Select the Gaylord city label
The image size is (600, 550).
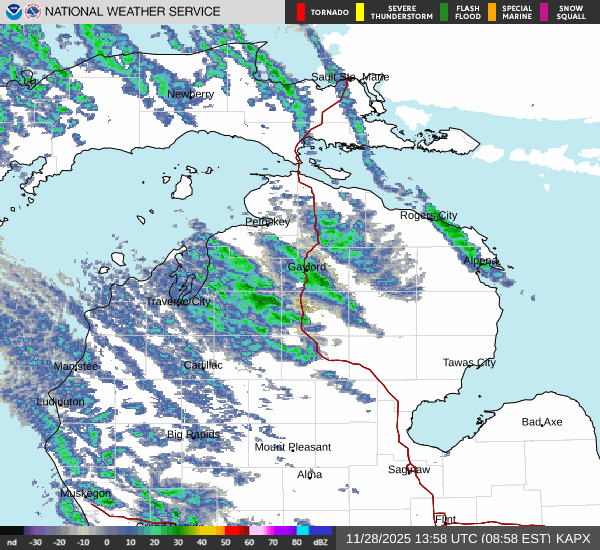[307, 268]
